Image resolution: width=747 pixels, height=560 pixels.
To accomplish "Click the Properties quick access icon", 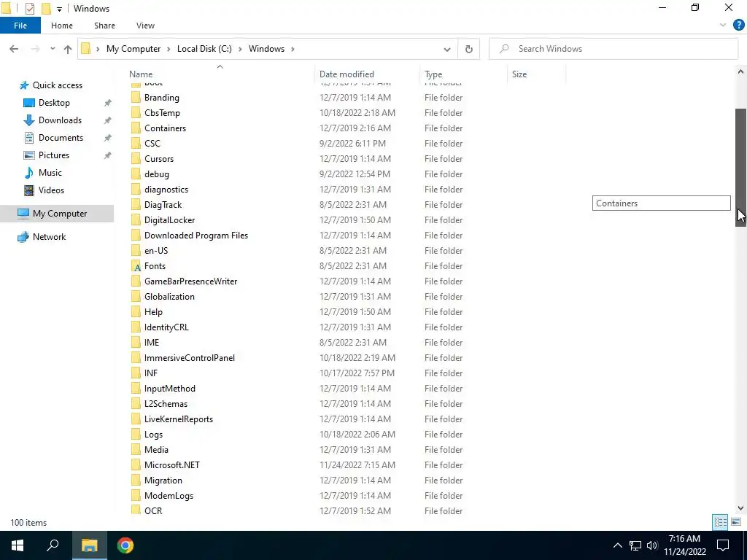I will point(29,9).
